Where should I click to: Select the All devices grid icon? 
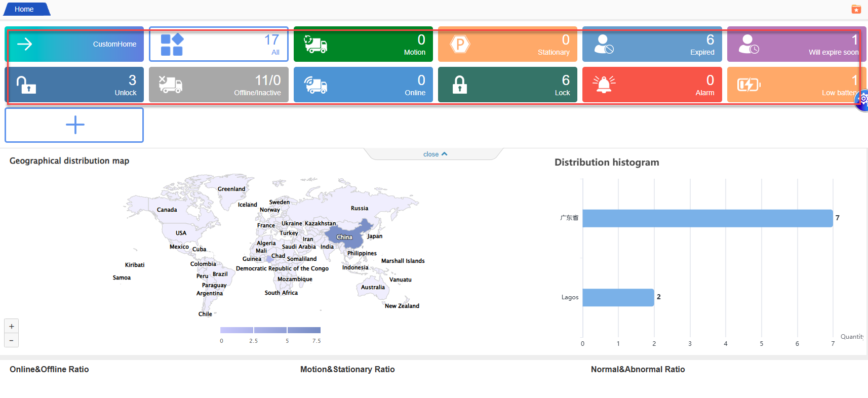(x=172, y=45)
